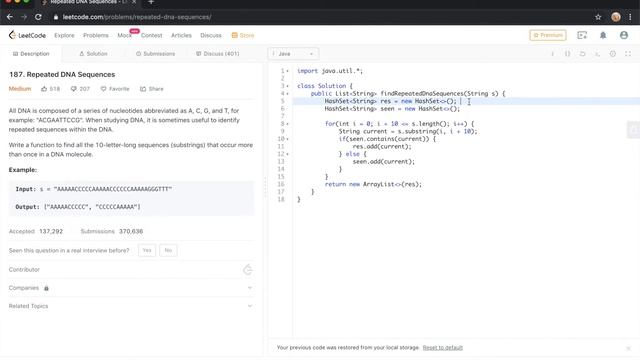Open the editor settings gear icon
Image resolution: width=640 pixels, height=360 pixels.
(x=613, y=54)
